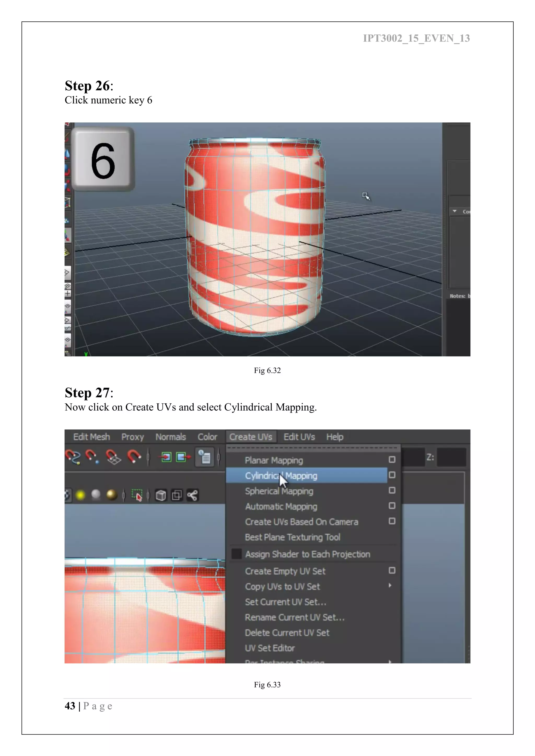Click the gold textured sphere icon
Screen dimensions: 535x756
tap(112, 495)
